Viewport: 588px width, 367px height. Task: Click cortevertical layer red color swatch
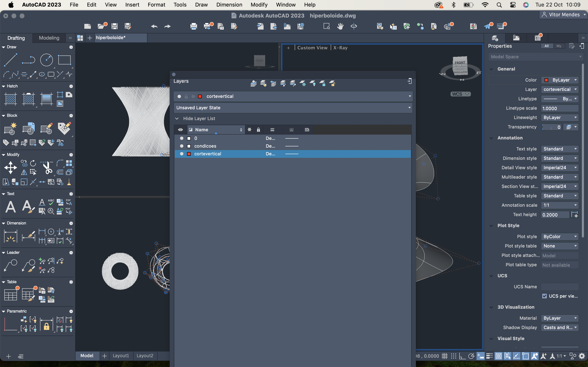189,154
